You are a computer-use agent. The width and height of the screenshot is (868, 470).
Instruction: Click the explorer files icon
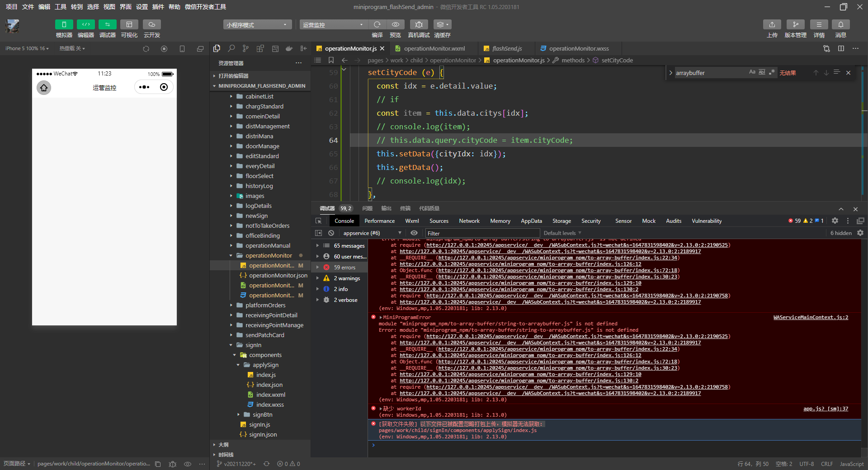tap(217, 48)
